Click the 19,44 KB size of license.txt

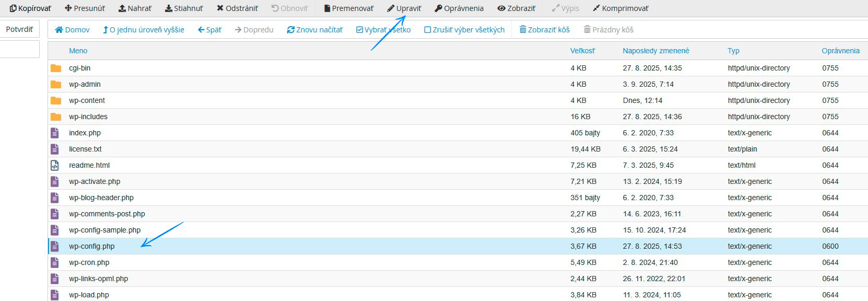(585, 149)
